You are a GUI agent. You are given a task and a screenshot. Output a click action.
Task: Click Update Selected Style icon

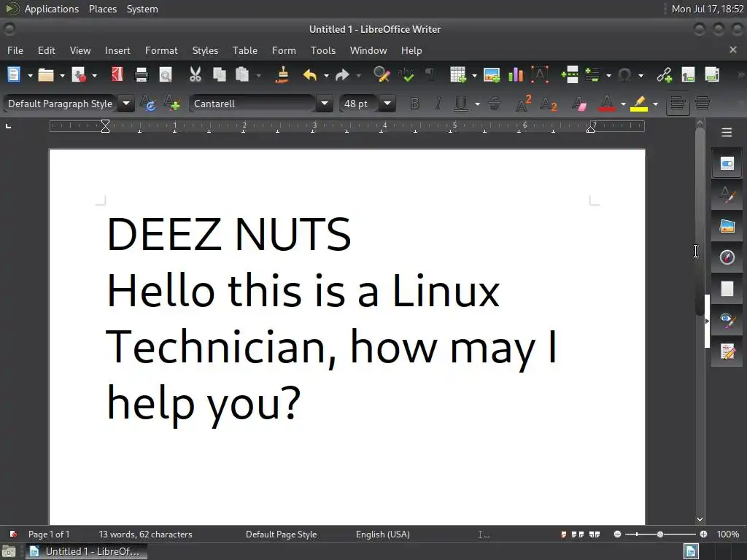(148, 103)
